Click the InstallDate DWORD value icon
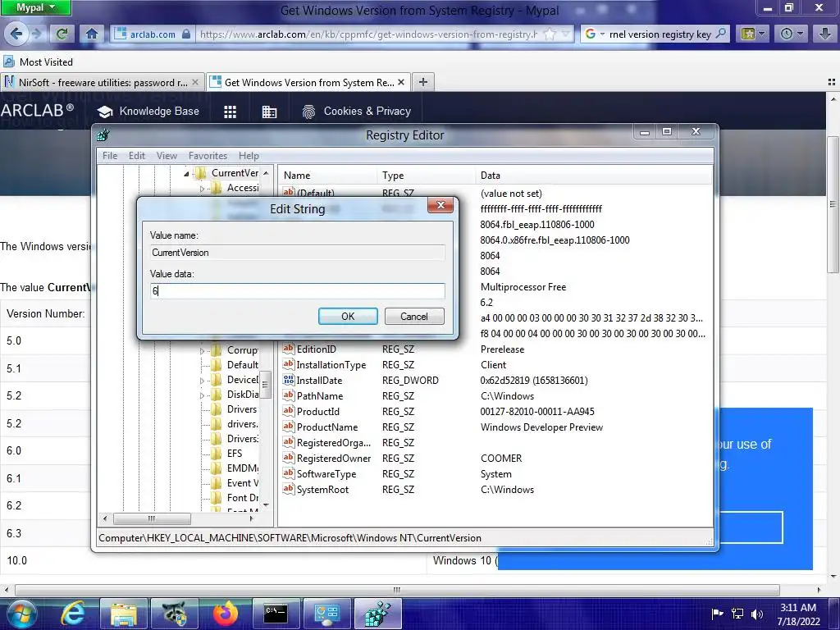The image size is (840, 630). [x=289, y=381]
